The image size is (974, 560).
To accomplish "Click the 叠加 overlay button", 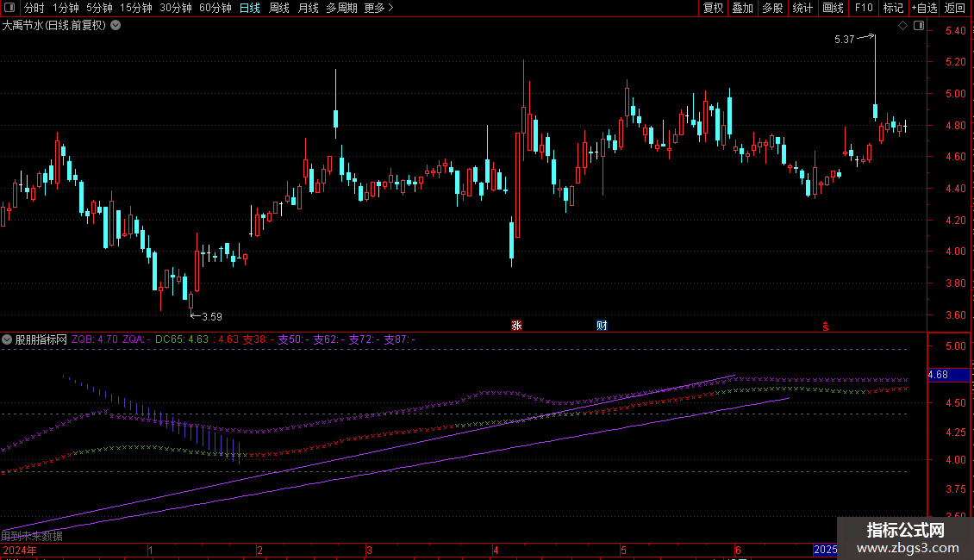I will (x=743, y=8).
